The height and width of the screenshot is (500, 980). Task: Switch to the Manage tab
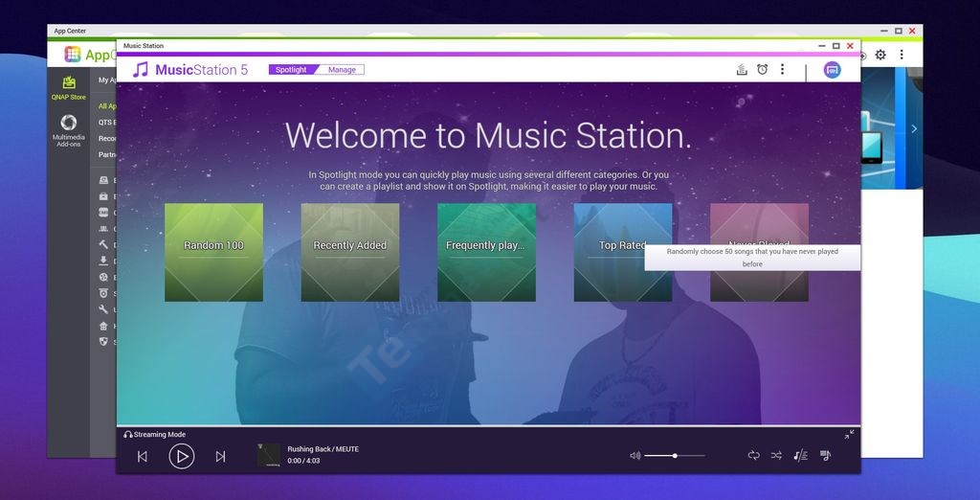[x=342, y=70]
